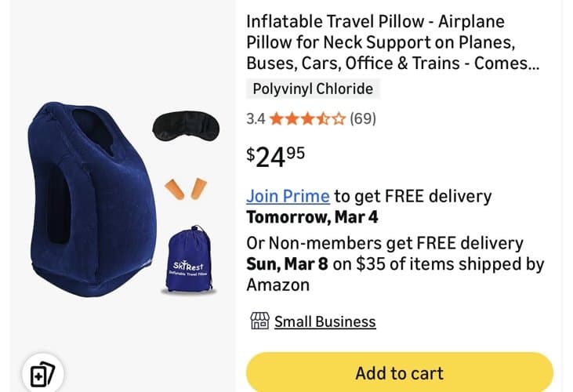
Task: Click the star rating icons
Action: [307, 118]
